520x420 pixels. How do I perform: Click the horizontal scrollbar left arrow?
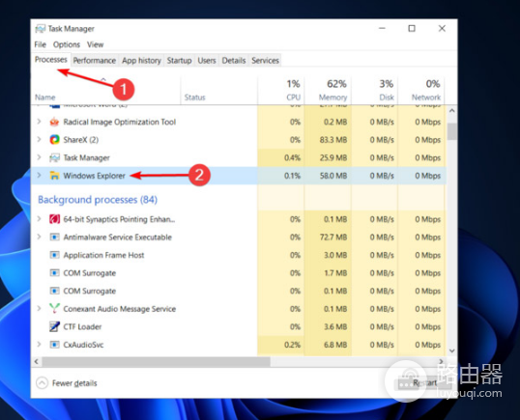[37, 362]
